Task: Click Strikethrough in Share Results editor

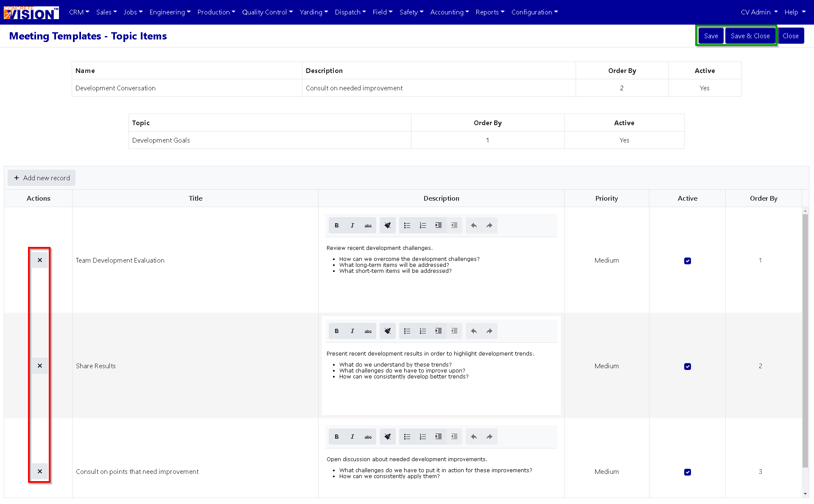Action: pos(368,331)
